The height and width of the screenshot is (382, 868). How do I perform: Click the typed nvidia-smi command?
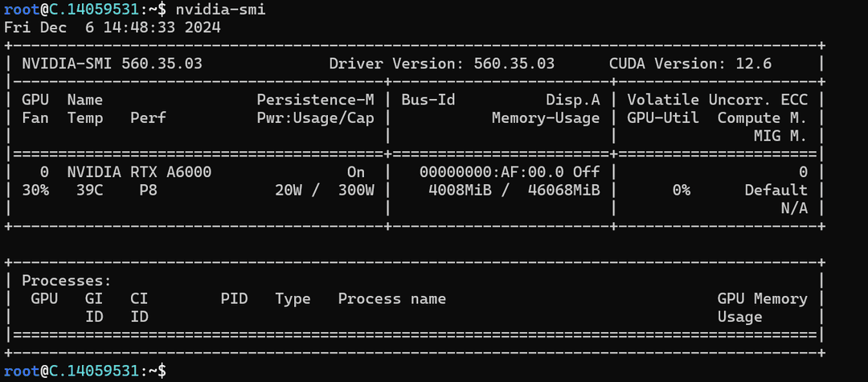coord(221,10)
